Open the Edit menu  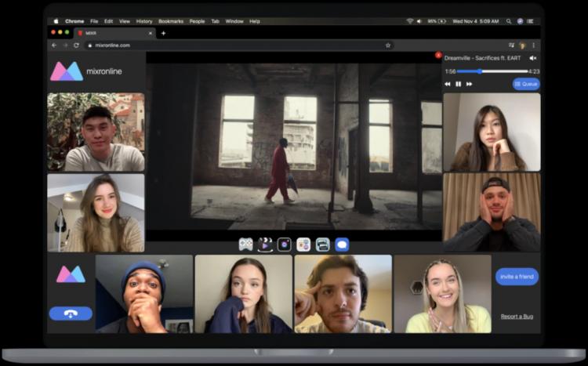click(109, 21)
